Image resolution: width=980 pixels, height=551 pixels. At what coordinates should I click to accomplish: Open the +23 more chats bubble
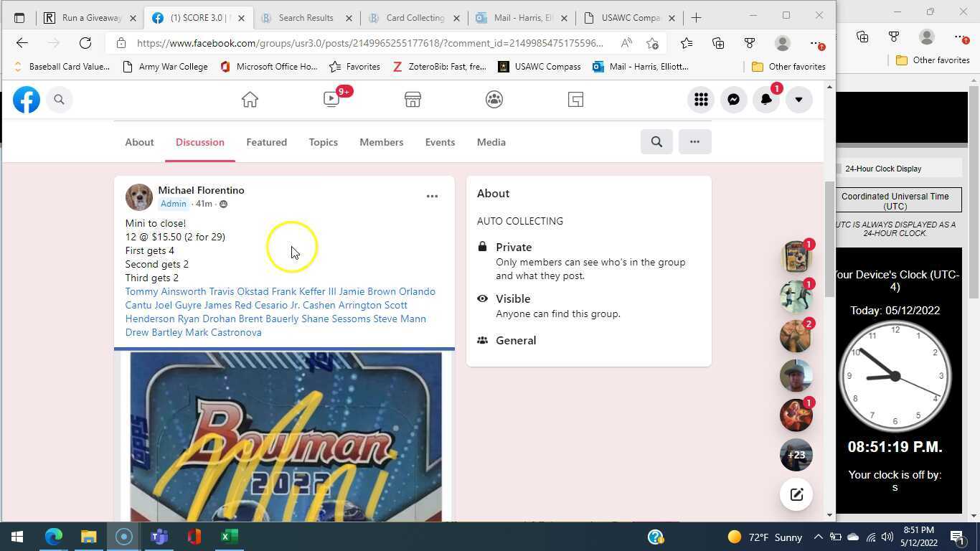(796, 455)
